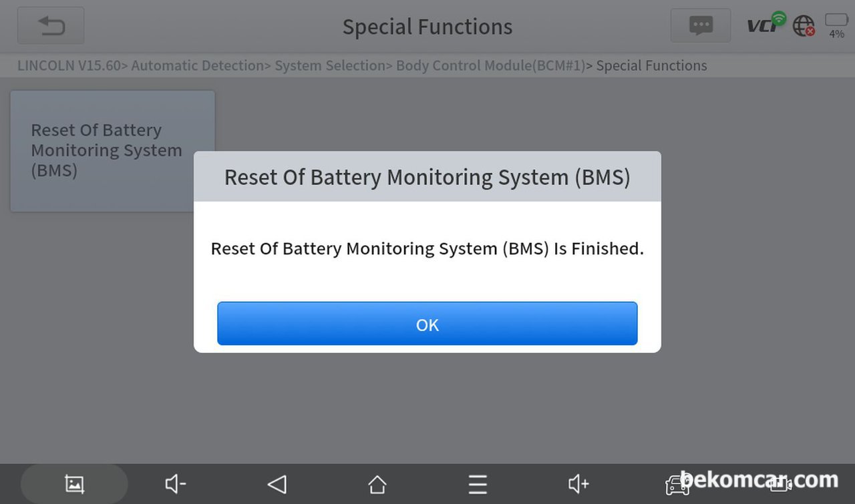The height and width of the screenshot is (504, 855).
Task: Tap the Android back triangle
Action: coord(277,484)
